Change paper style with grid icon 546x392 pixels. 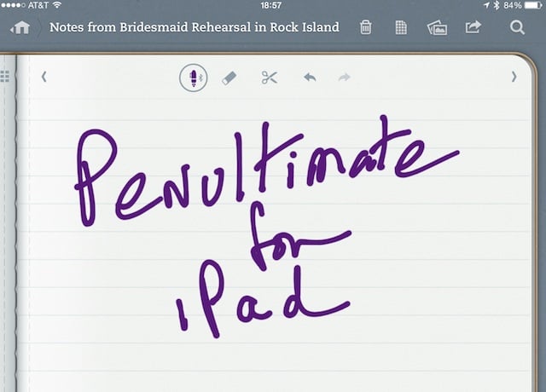(x=401, y=27)
